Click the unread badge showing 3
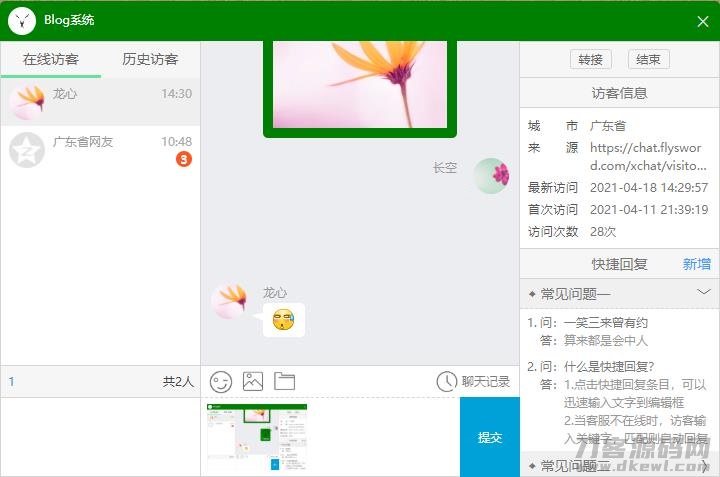This screenshot has width=720, height=477. click(x=184, y=159)
